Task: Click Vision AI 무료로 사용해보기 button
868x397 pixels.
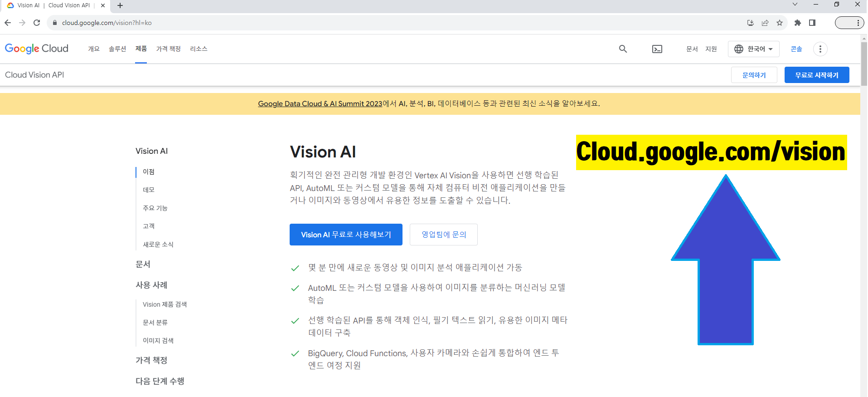Action: (346, 235)
